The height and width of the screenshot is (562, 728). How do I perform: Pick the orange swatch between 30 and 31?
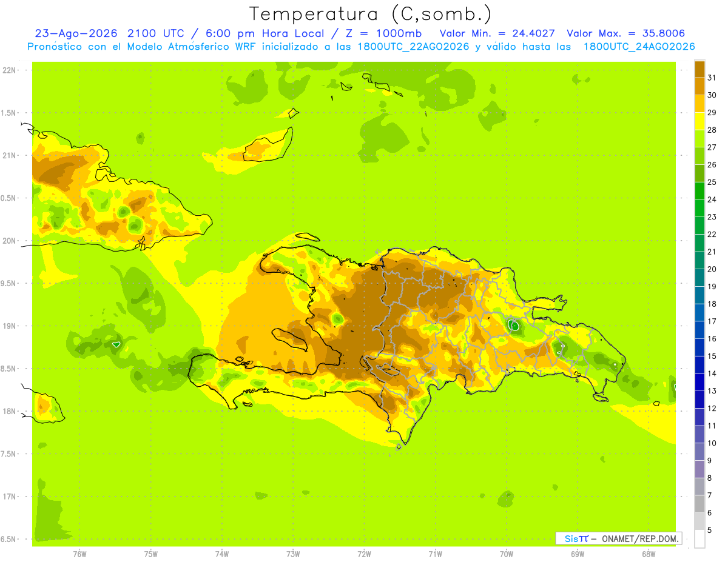tap(699, 86)
